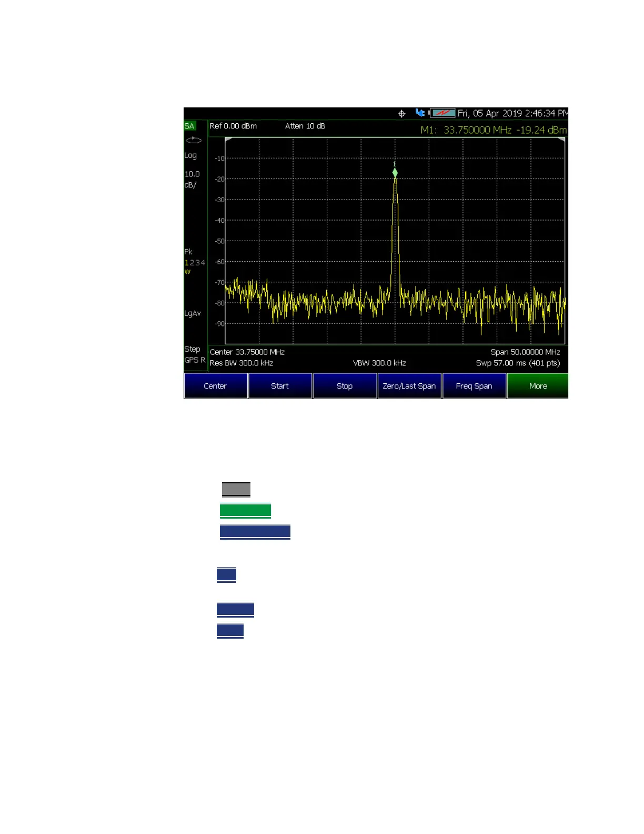Click the -90 y-axis gridline label
The image size is (644, 834).
pyautogui.click(x=219, y=324)
